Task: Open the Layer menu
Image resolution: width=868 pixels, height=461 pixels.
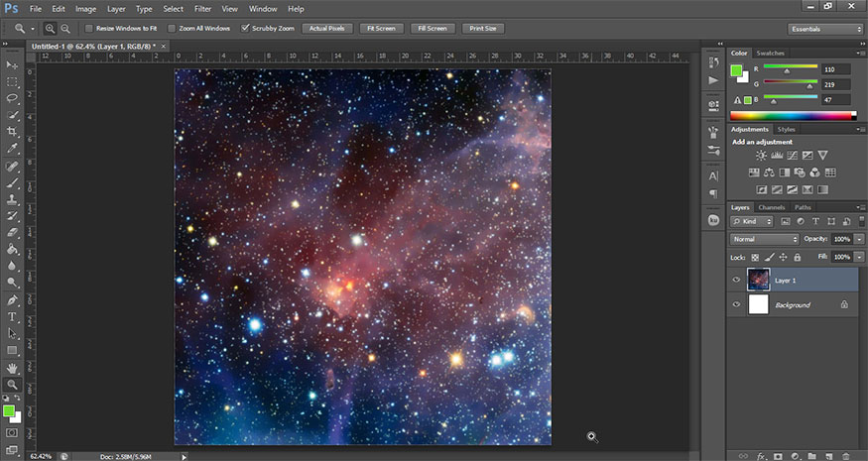Action: [116, 9]
